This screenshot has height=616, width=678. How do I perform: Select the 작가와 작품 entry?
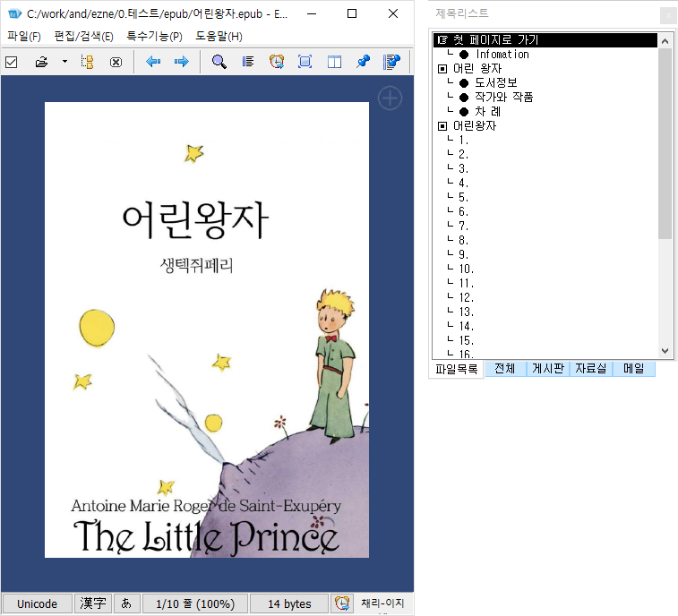(503, 98)
